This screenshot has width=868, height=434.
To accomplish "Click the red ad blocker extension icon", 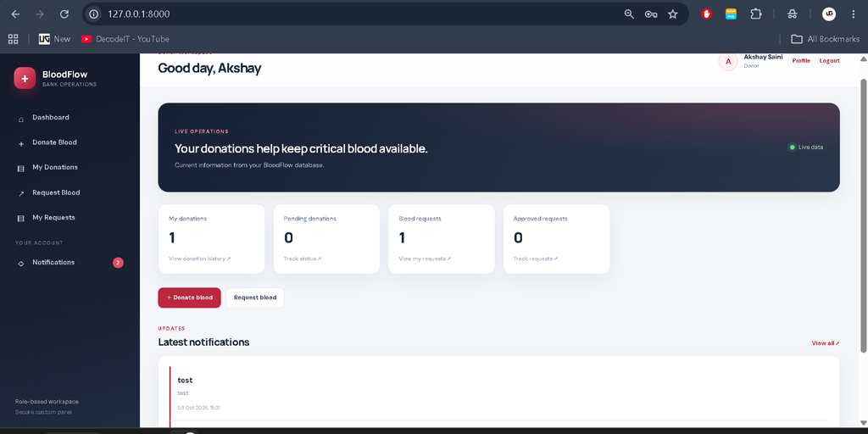I will tap(706, 14).
